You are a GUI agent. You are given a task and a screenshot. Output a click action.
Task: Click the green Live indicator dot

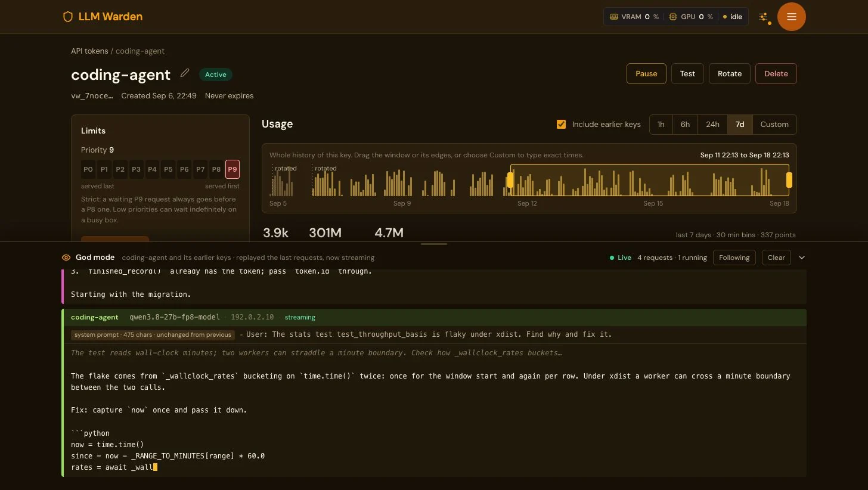pyautogui.click(x=612, y=258)
